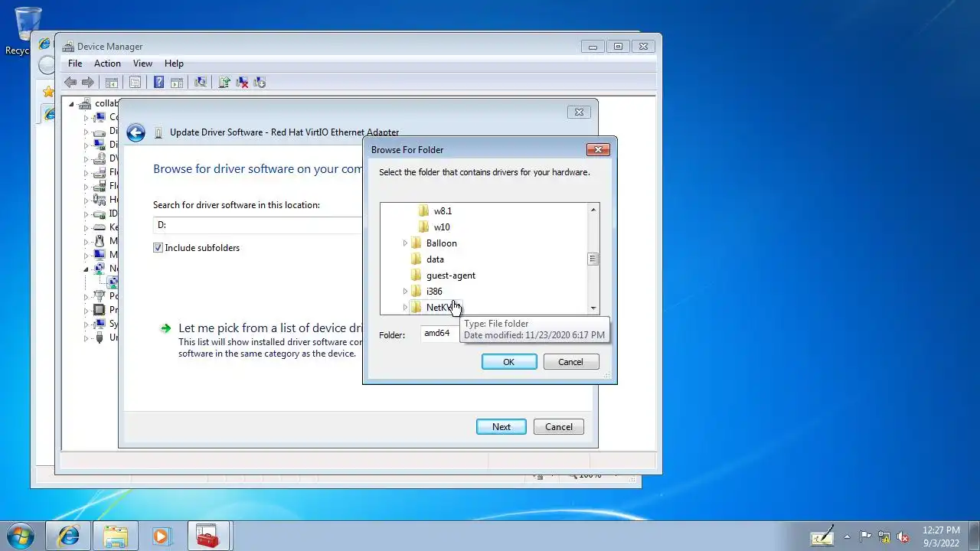Screen dimensions: 980x551
Task: Close the Browse For Folder dialog
Action: coord(598,149)
